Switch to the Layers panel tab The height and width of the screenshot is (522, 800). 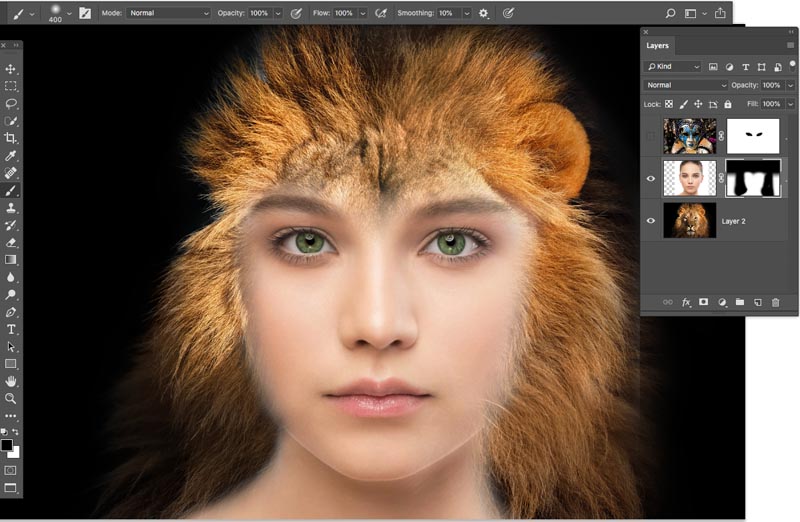coord(657,46)
